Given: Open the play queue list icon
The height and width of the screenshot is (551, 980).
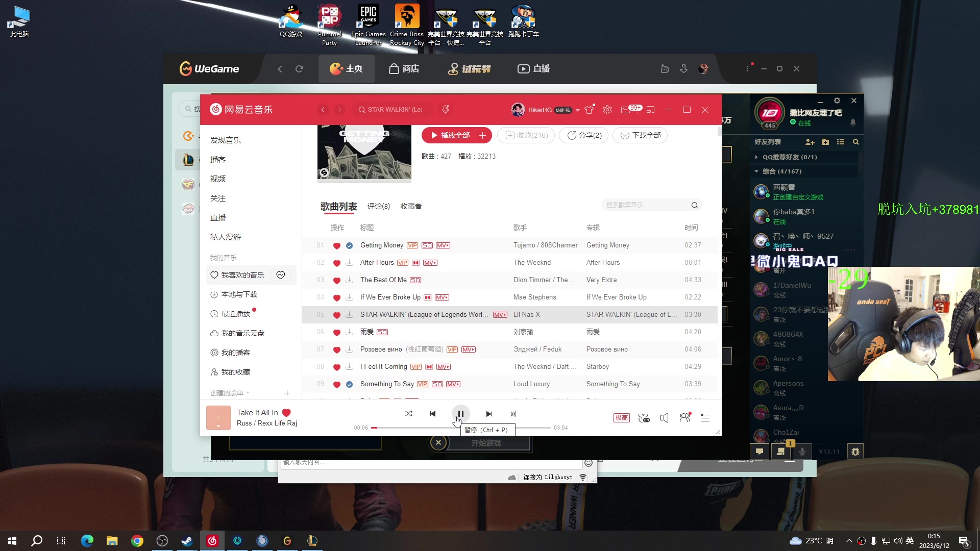Looking at the screenshot, I should point(705,418).
